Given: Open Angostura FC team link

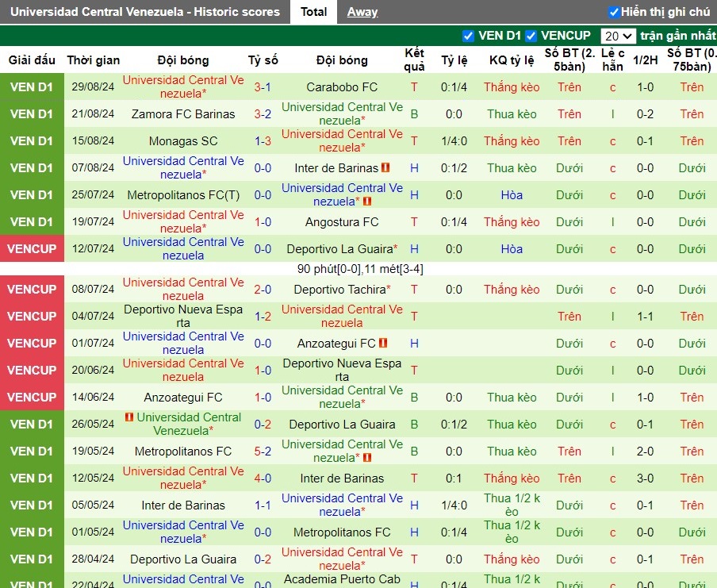Looking at the screenshot, I should 342,222.
